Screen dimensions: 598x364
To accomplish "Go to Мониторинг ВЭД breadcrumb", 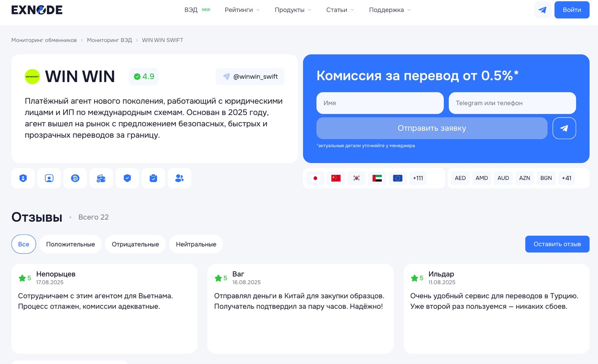I will coord(110,40).
